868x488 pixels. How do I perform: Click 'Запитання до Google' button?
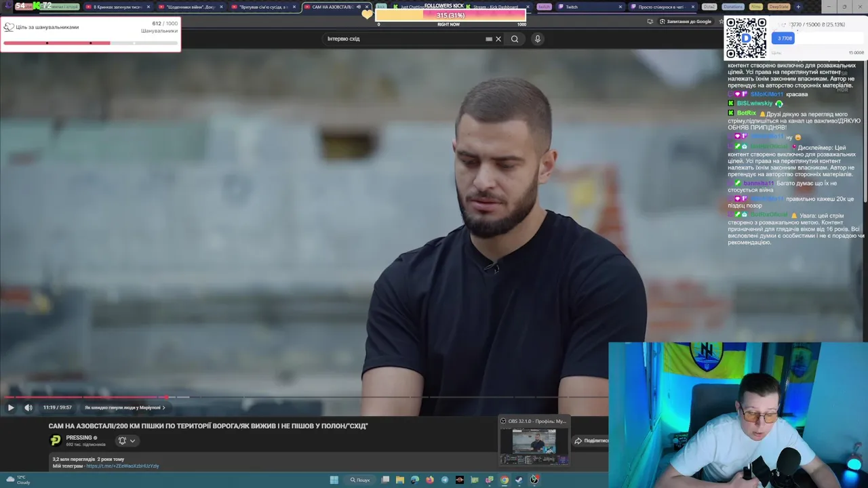pos(686,21)
